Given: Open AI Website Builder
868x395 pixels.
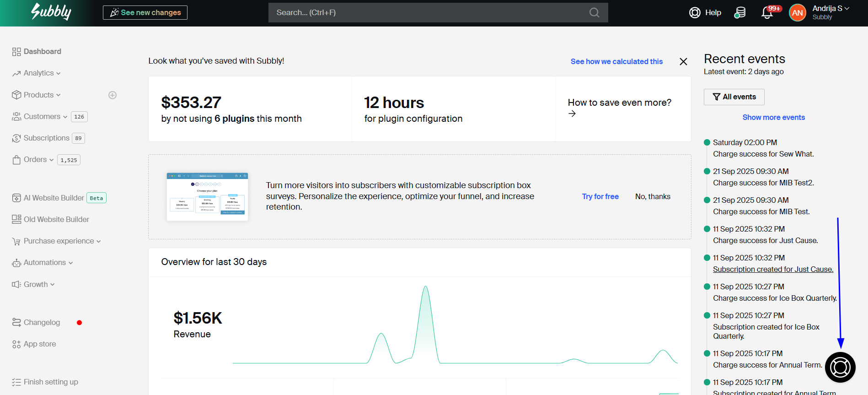Looking at the screenshot, I should click(54, 198).
